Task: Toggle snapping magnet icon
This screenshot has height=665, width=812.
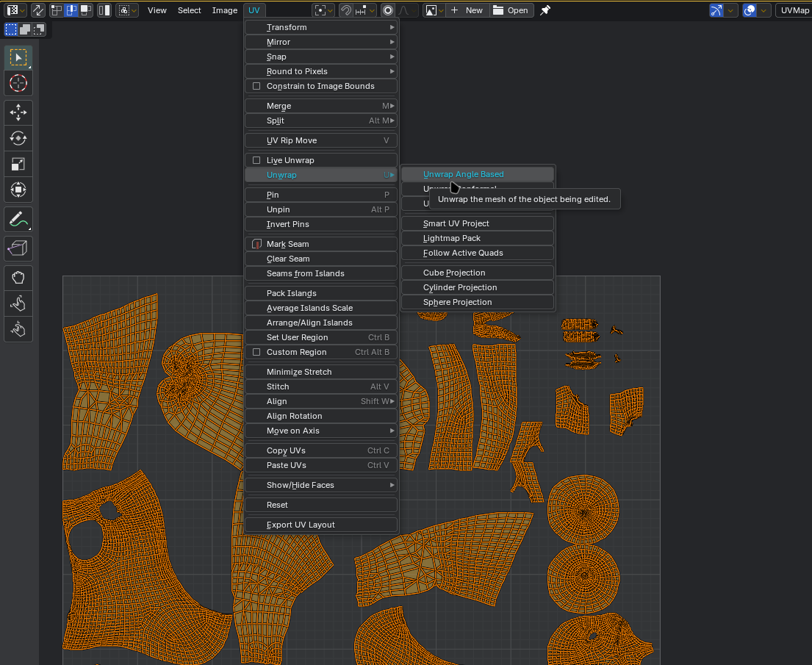Action: pos(345,10)
